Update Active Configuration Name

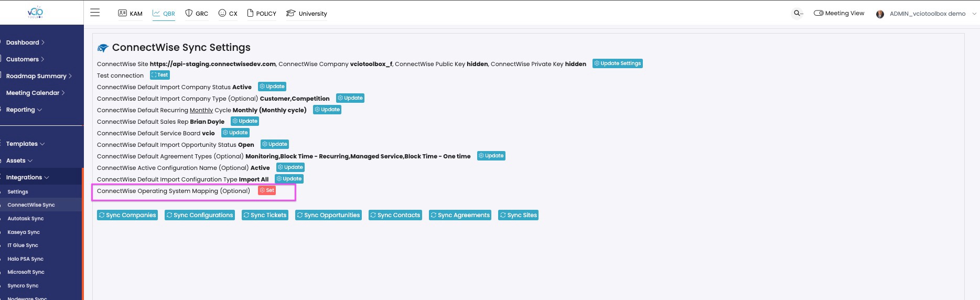pos(290,167)
